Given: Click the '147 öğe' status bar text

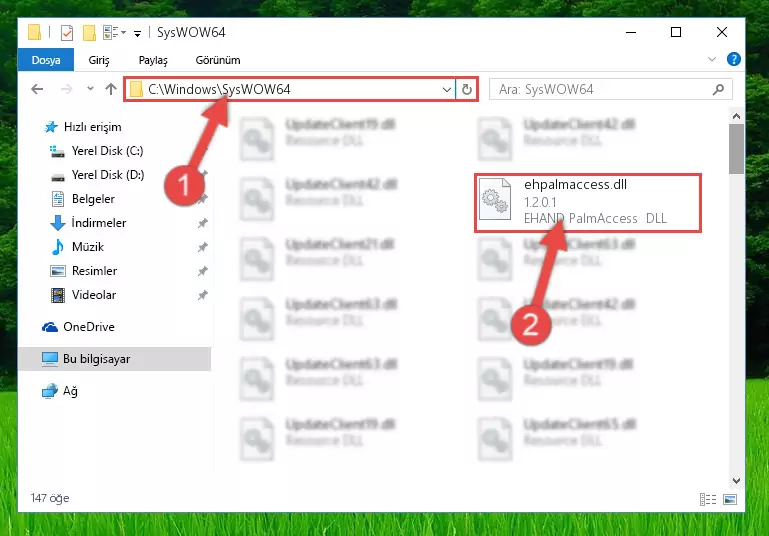Looking at the screenshot, I should pos(50,498).
